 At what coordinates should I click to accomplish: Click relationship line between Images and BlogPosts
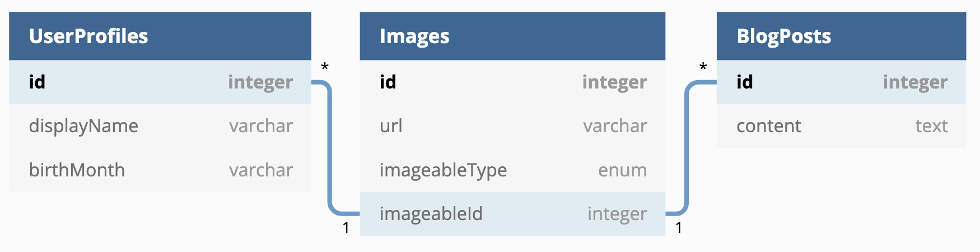pos(687,148)
